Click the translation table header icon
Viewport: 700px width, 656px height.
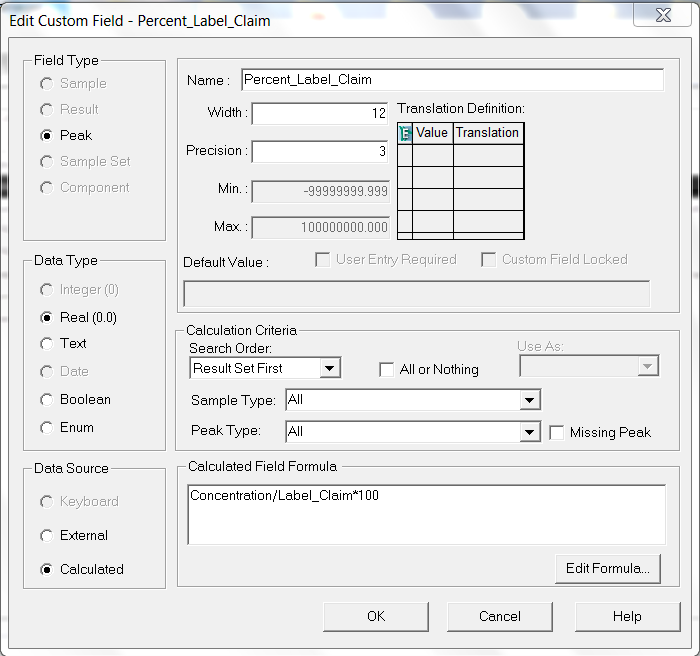coord(405,133)
